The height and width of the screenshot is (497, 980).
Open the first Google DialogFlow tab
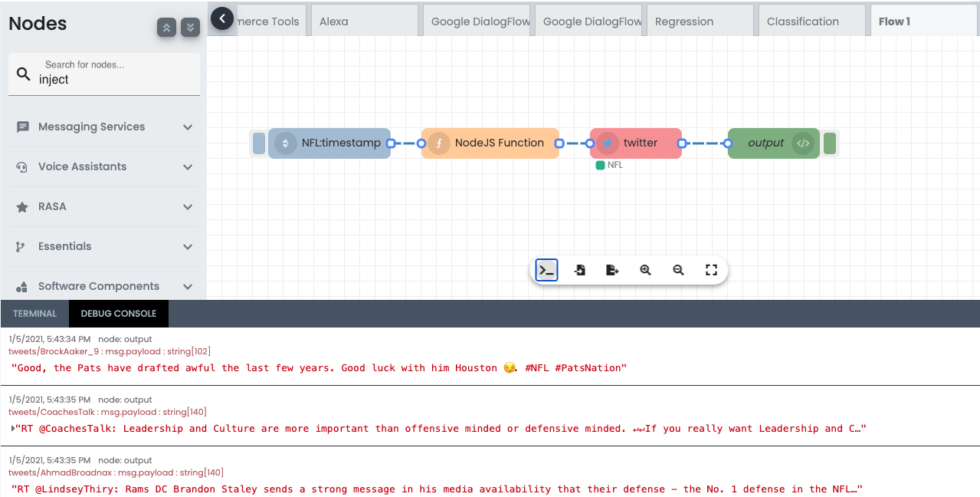point(477,21)
